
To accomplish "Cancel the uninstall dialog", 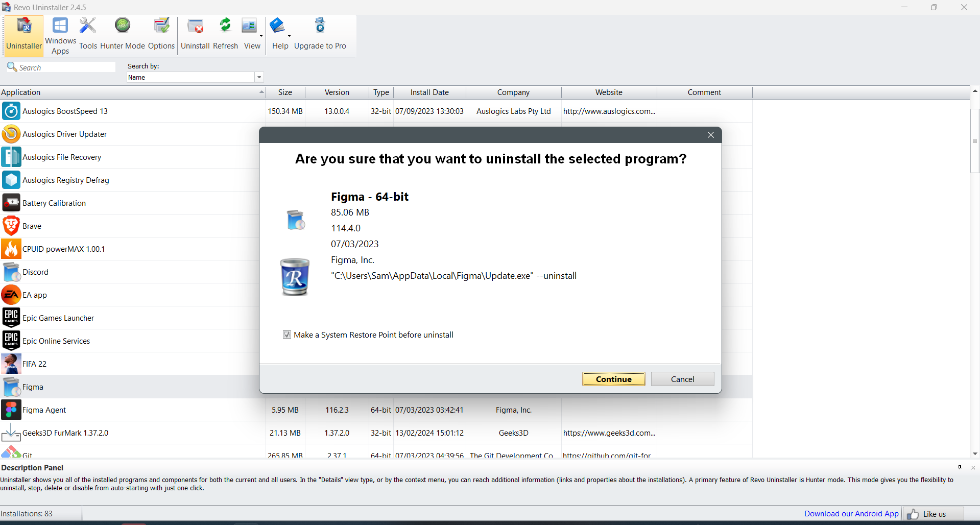I will click(x=682, y=379).
